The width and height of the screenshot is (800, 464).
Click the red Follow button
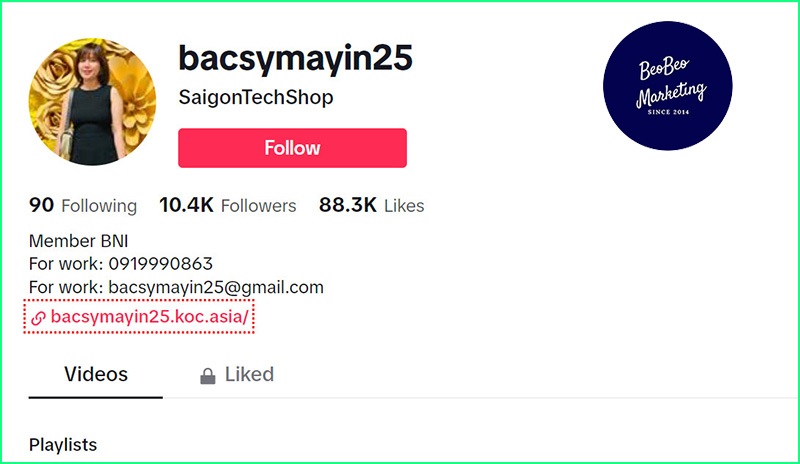click(292, 148)
